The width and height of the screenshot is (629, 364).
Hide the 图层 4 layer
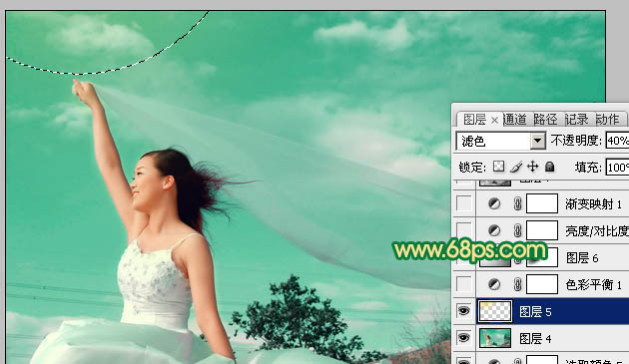pos(464,338)
